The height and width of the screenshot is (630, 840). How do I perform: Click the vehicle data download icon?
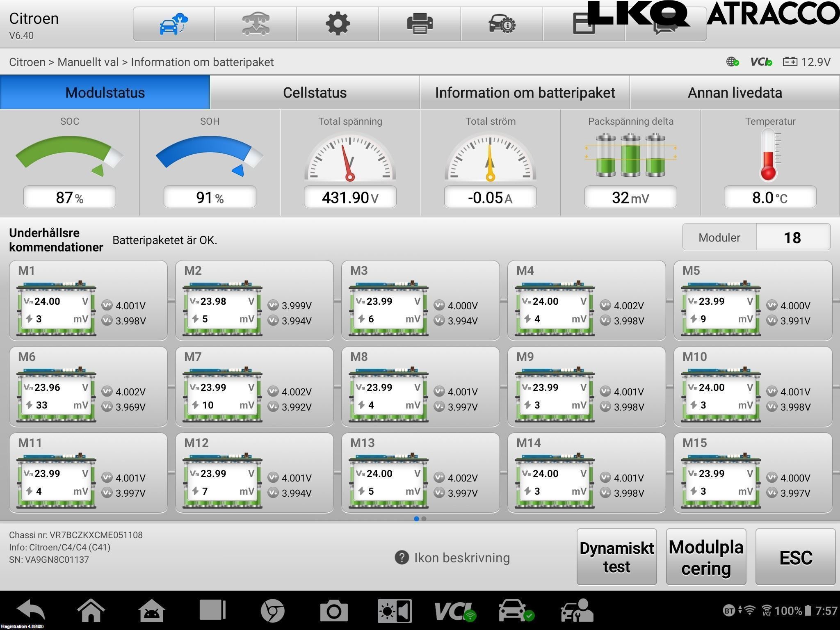coord(256,24)
